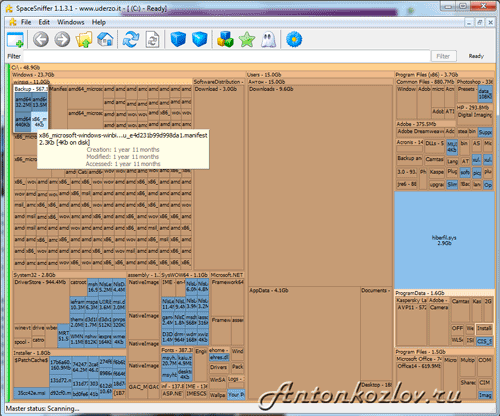500x416 pixels.
Task: Click into the Filter text field
Action: click(227, 56)
